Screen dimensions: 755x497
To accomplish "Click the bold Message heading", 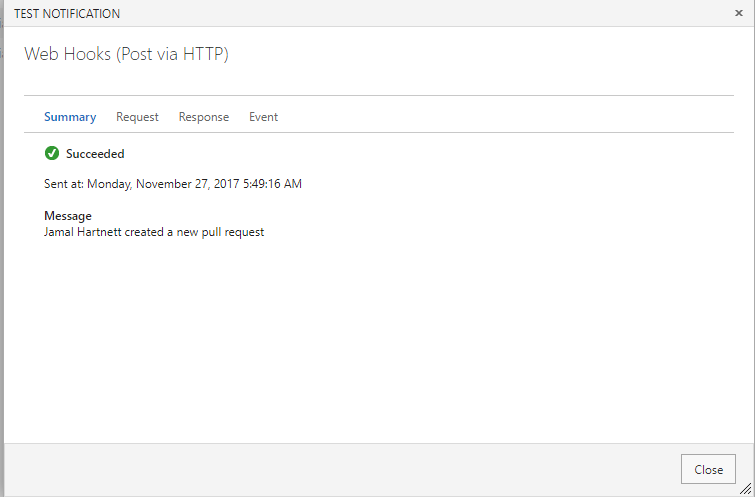I will point(68,216).
